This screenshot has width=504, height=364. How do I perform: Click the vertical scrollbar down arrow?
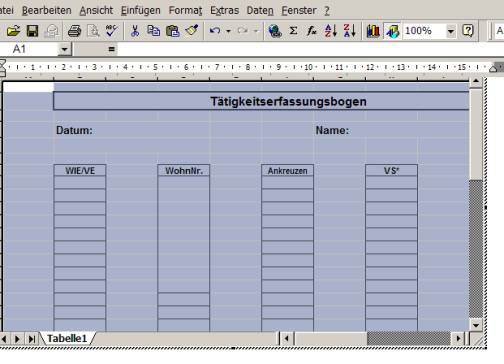click(x=476, y=325)
